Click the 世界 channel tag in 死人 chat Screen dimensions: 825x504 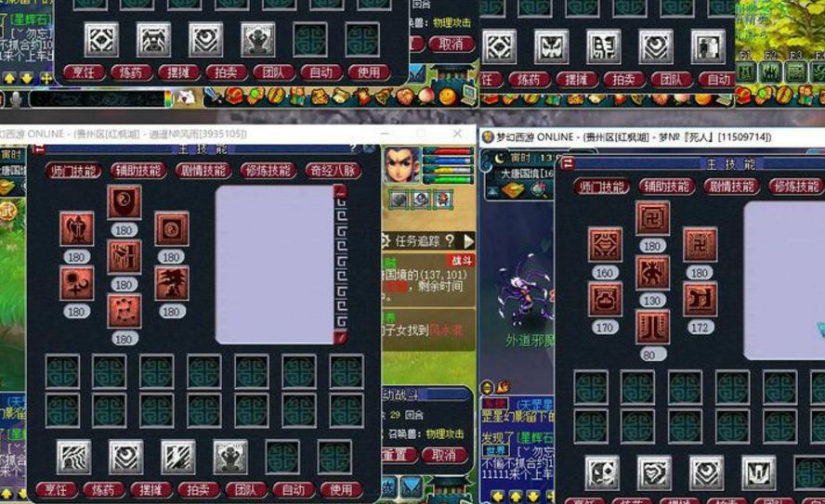pyautogui.click(x=495, y=450)
